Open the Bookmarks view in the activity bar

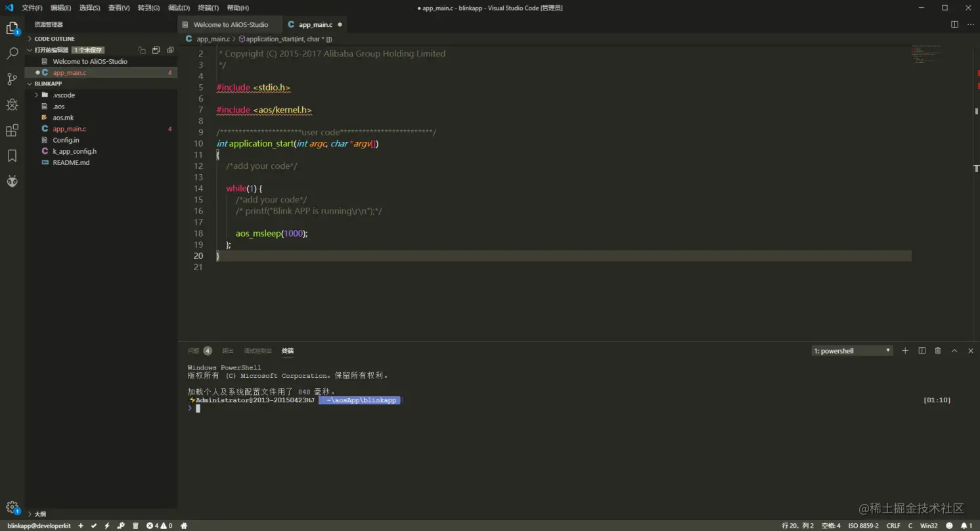click(x=12, y=156)
